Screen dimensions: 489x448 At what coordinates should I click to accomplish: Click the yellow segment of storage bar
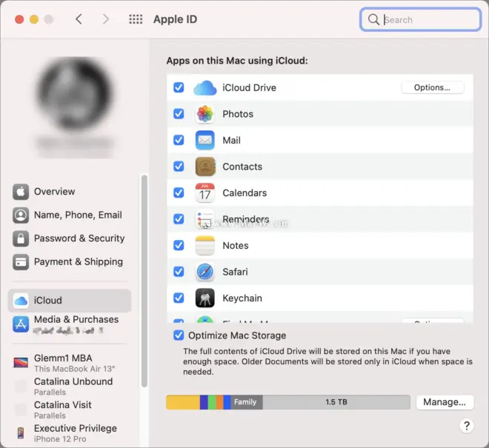coord(183,402)
